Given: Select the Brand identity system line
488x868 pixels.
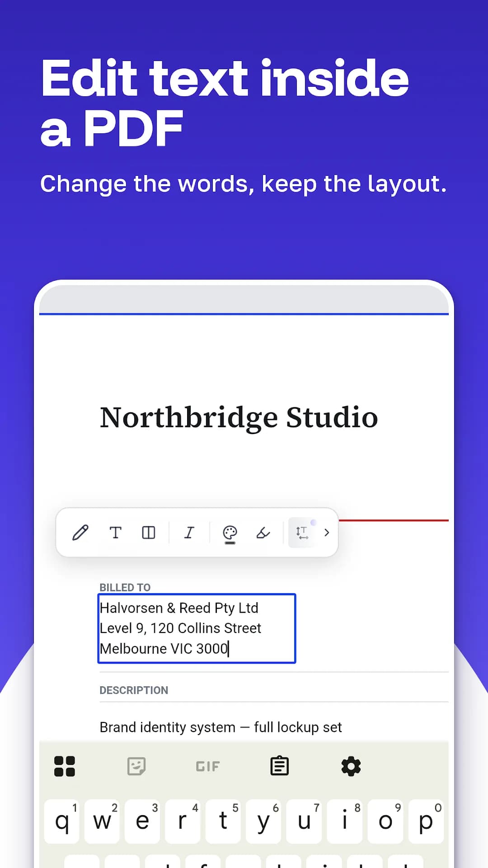Looking at the screenshot, I should [221, 727].
